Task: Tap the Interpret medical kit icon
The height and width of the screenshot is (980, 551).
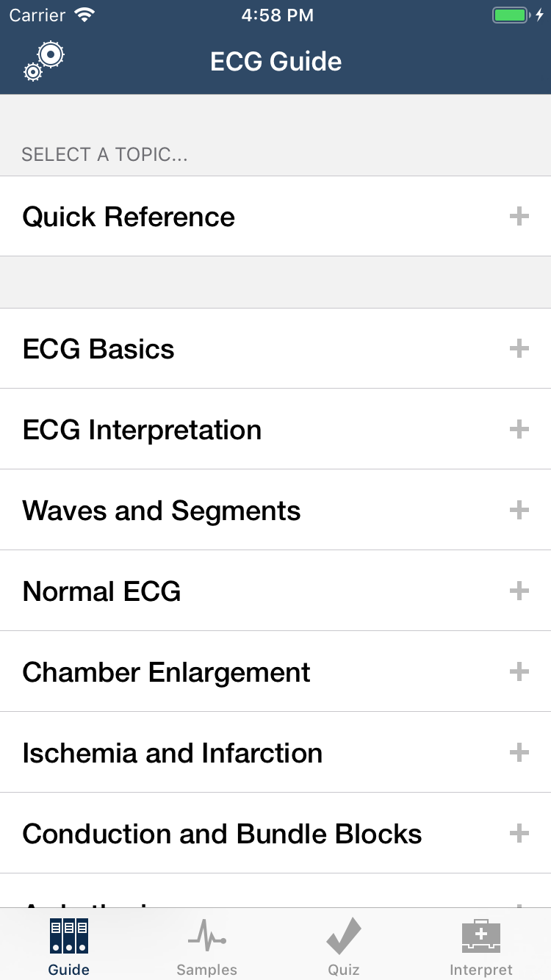Action: click(481, 937)
